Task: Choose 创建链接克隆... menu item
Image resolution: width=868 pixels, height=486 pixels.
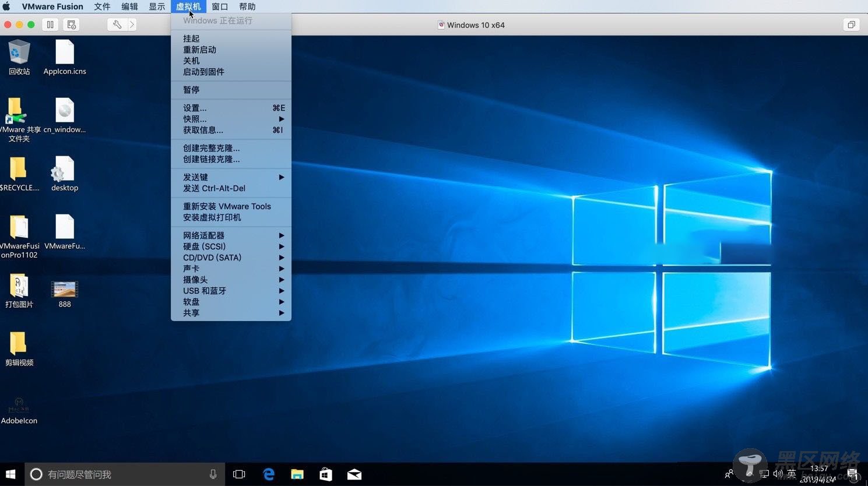Action: coord(231,159)
